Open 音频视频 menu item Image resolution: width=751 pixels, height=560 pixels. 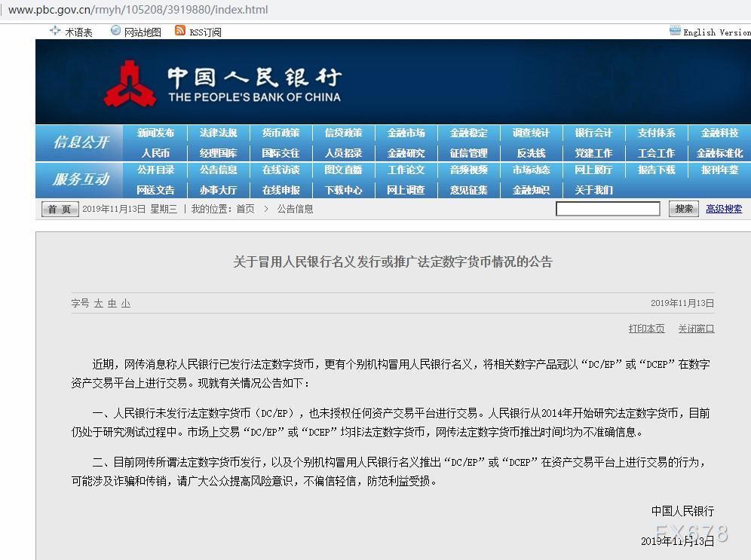point(469,170)
